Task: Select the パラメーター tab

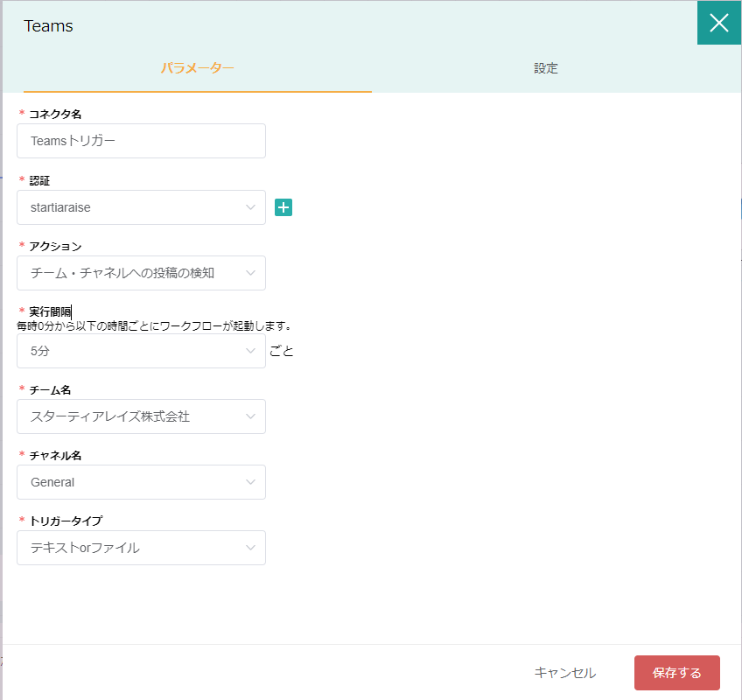Action: (198, 68)
